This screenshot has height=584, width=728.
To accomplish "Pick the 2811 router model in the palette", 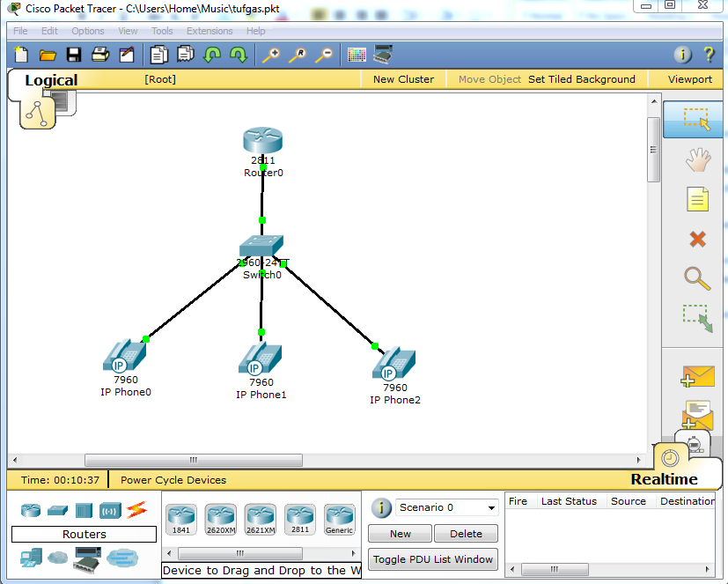I will [300, 519].
